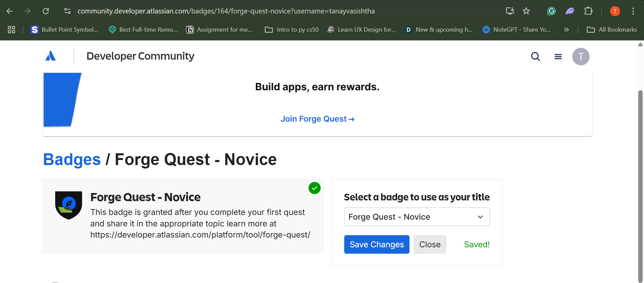This screenshot has width=644, height=283.
Task: Click Forge Quest - Novice badge heading
Action: click(x=145, y=197)
